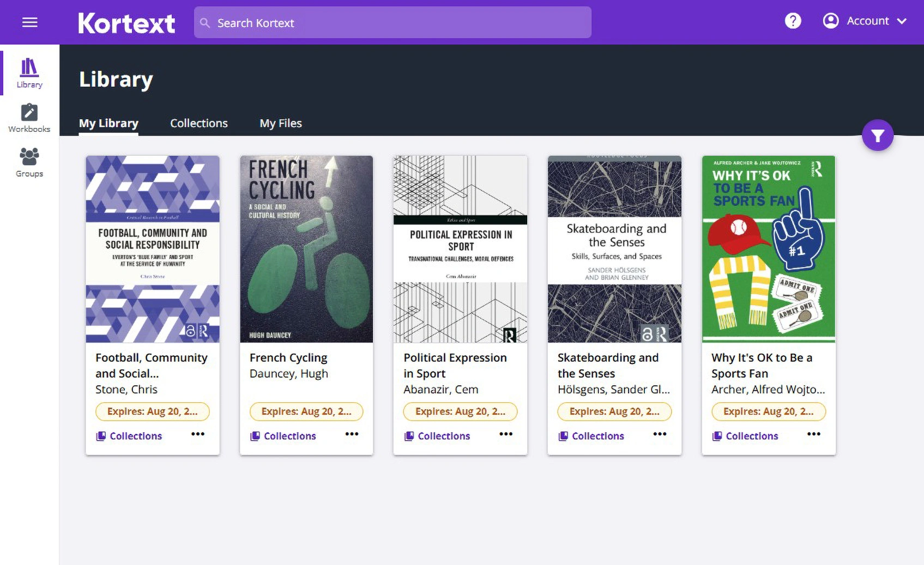Click the account avatar icon
This screenshot has height=565, width=924.
(830, 21)
